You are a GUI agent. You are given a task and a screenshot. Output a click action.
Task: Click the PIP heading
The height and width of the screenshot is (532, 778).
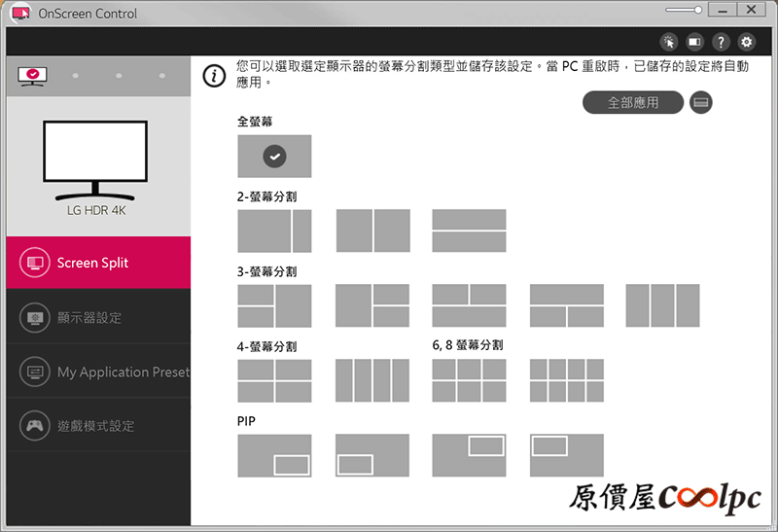click(x=246, y=421)
